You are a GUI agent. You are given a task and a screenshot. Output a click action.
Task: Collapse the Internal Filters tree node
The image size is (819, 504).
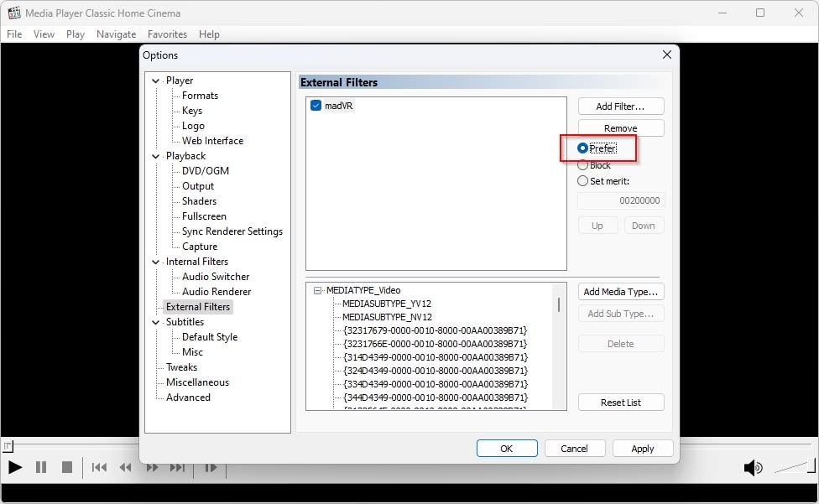(x=155, y=262)
